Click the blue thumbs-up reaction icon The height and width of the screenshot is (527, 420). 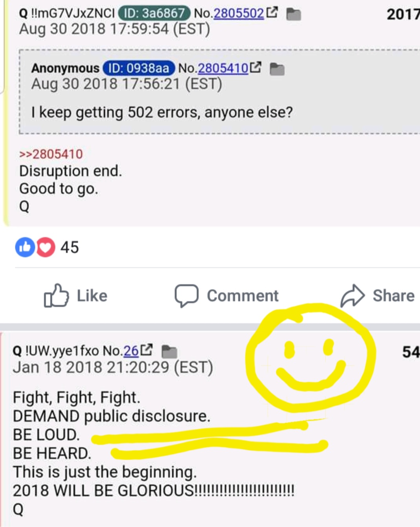point(25,247)
